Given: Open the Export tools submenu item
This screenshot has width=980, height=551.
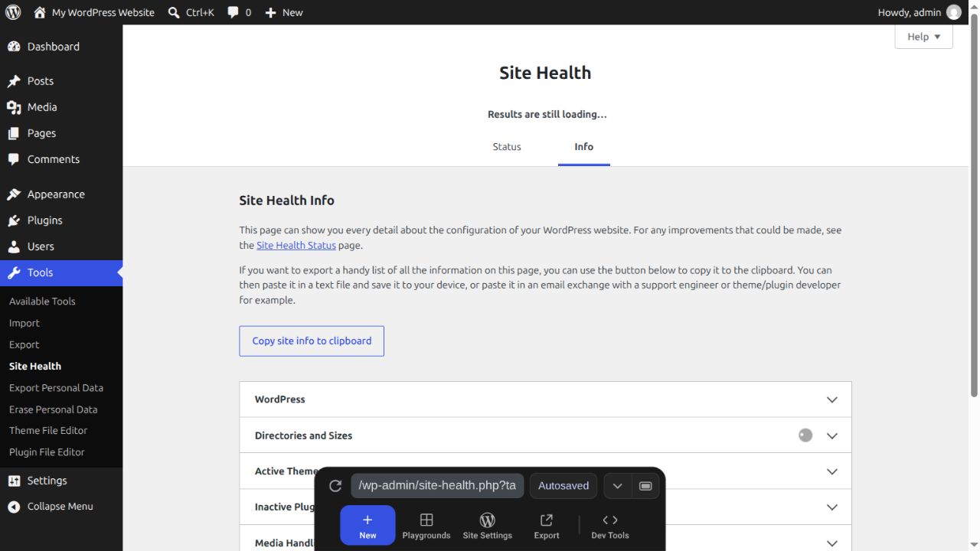Looking at the screenshot, I should pos(24,344).
